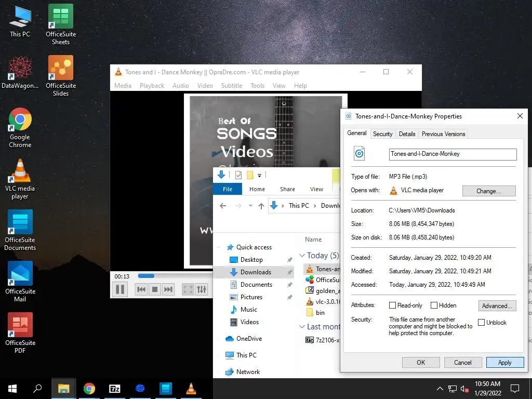Switch to Security tab in Properties

tap(382, 134)
